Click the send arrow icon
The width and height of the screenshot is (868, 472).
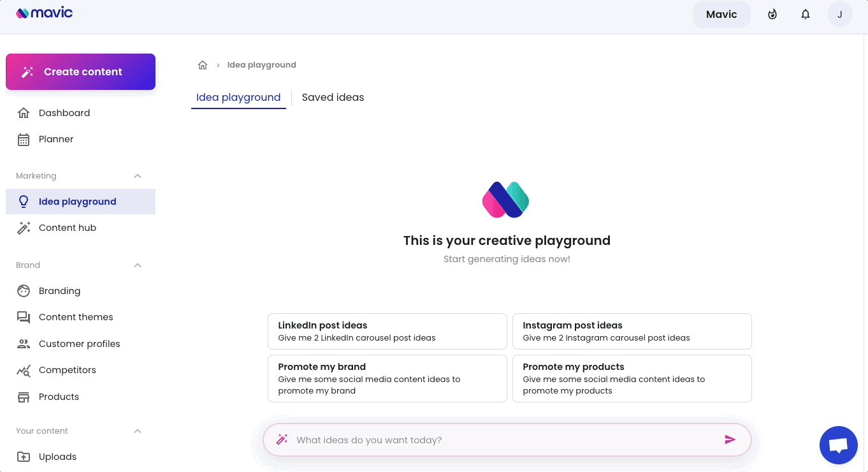730,439
